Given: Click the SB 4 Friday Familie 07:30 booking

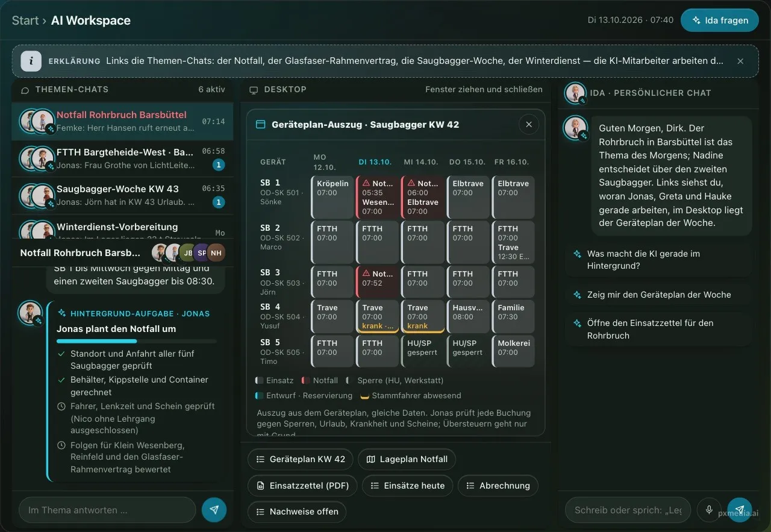Looking at the screenshot, I should click(513, 316).
